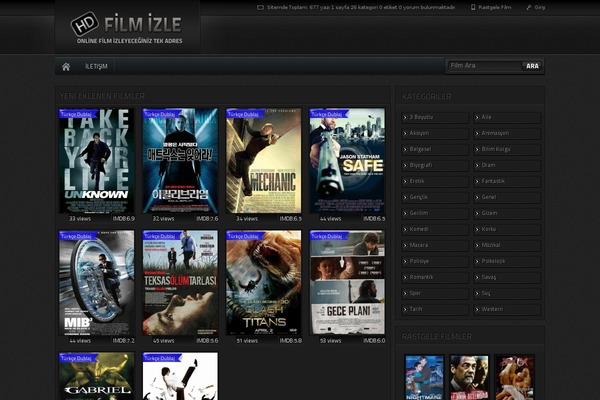
Task: Open the İLETİŞİM menu item
Action: tap(96, 66)
